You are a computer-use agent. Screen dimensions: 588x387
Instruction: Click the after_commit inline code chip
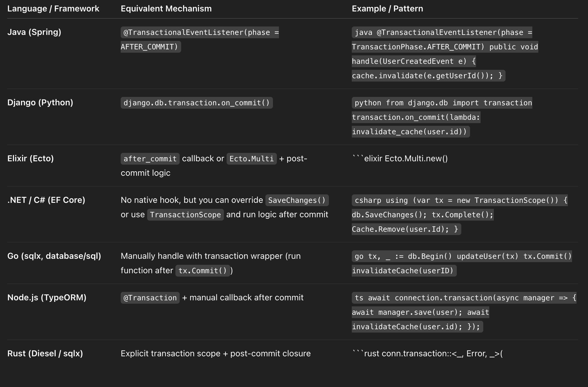[x=150, y=159]
